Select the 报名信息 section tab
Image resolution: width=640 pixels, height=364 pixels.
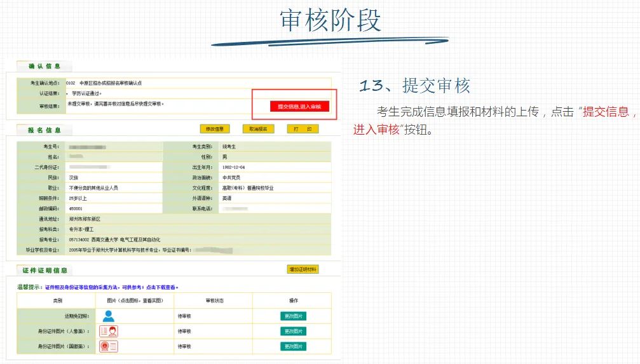click(44, 130)
